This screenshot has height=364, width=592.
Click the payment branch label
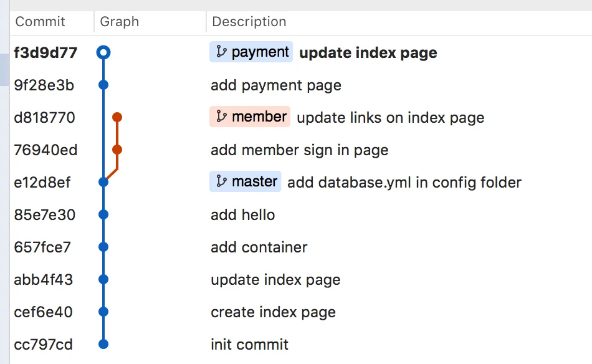tap(251, 52)
